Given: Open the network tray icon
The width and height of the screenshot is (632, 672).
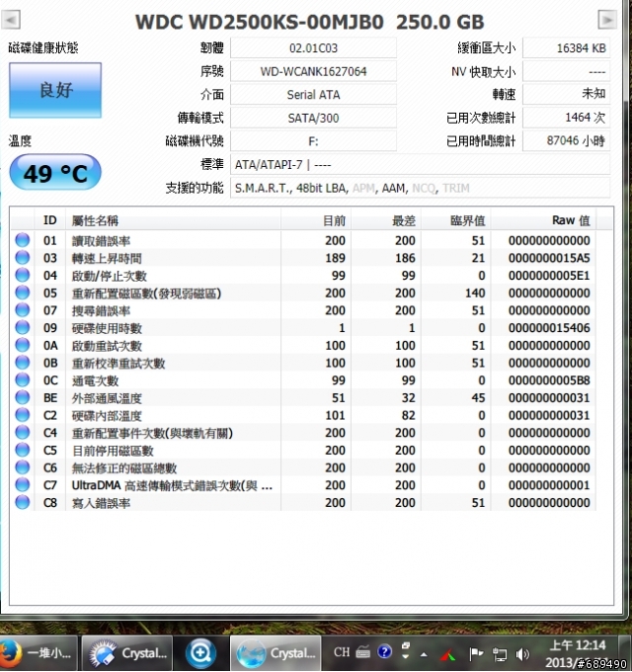Looking at the screenshot, I should pos(499,654).
